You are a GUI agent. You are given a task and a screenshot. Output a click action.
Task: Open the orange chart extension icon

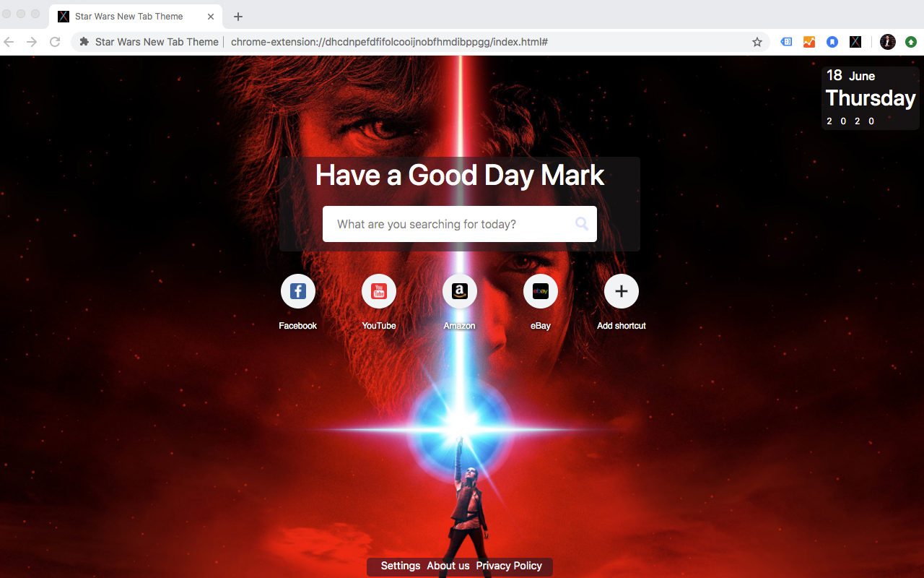pyautogui.click(x=809, y=42)
